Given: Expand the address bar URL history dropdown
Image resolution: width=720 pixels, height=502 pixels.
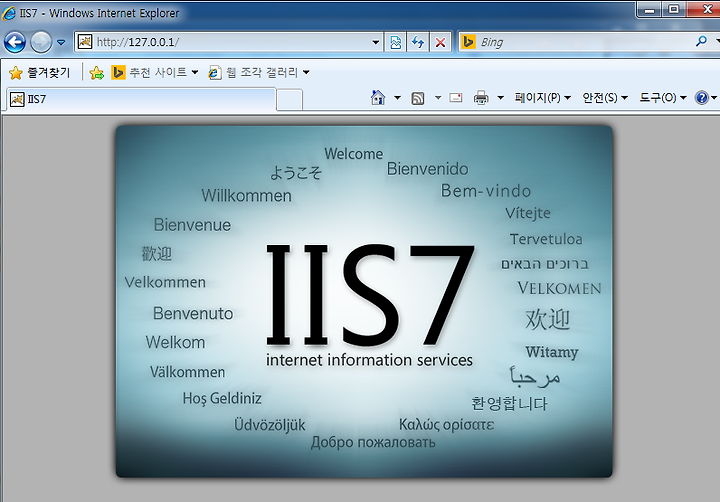Looking at the screenshot, I should [x=376, y=42].
